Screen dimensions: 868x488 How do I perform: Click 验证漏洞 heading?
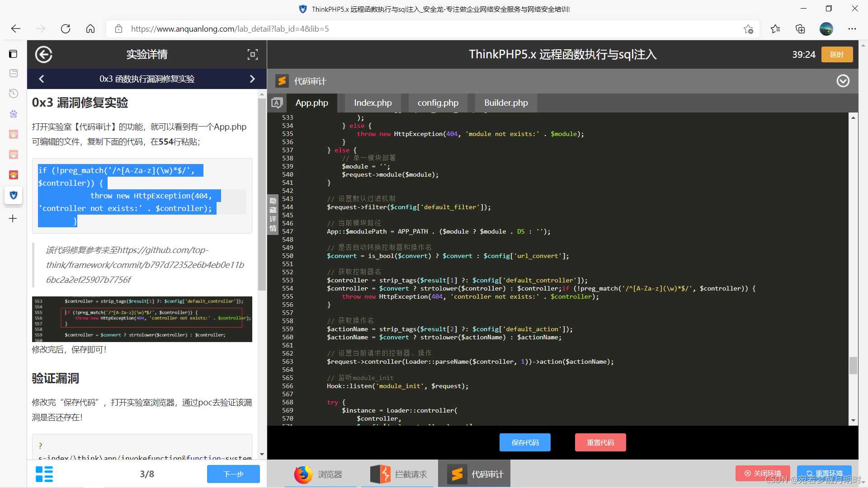click(x=56, y=378)
